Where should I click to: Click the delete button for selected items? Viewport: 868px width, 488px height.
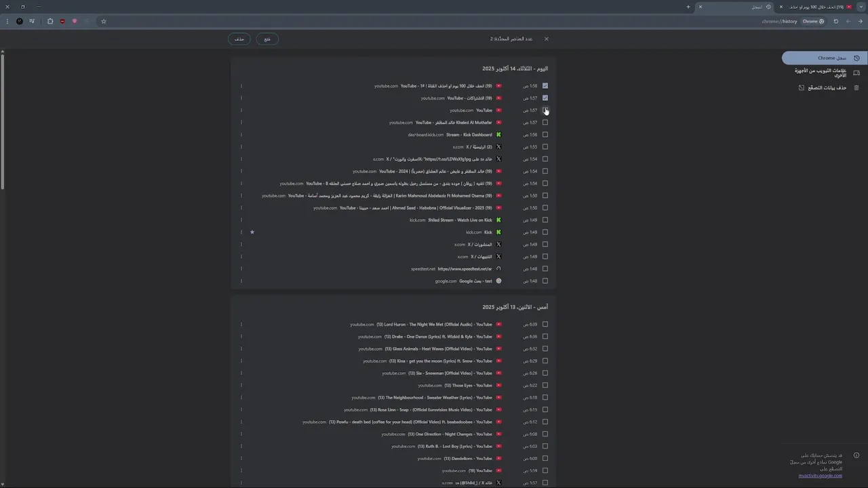239,39
